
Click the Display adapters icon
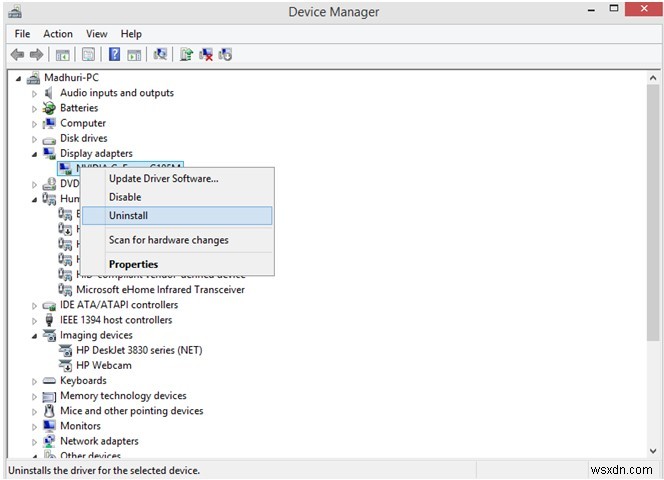tap(49, 153)
